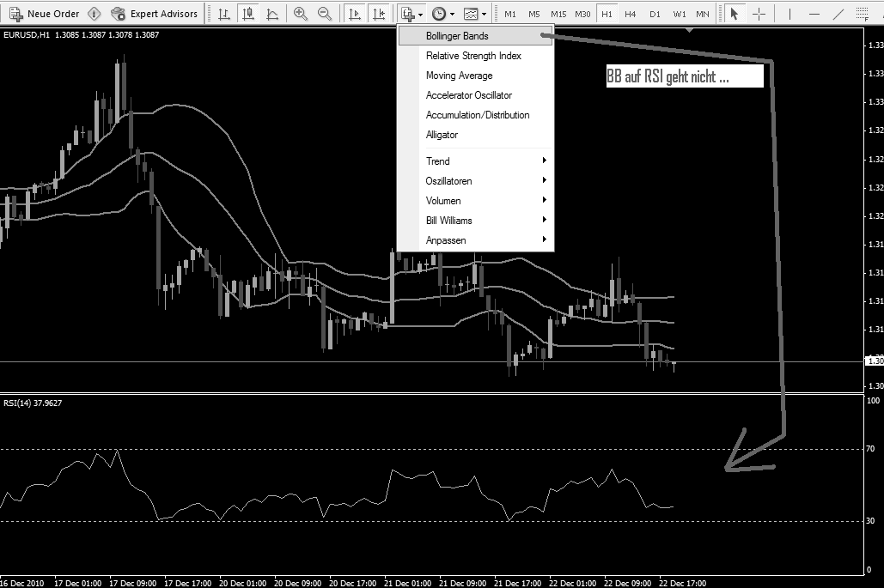Switch to candlestick chart display
This screenshot has width=884, height=588.
click(248, 14)
